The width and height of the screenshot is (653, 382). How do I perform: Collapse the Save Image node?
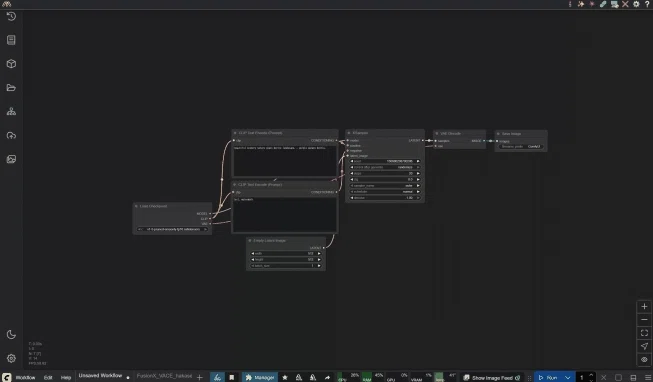point(498,134)
